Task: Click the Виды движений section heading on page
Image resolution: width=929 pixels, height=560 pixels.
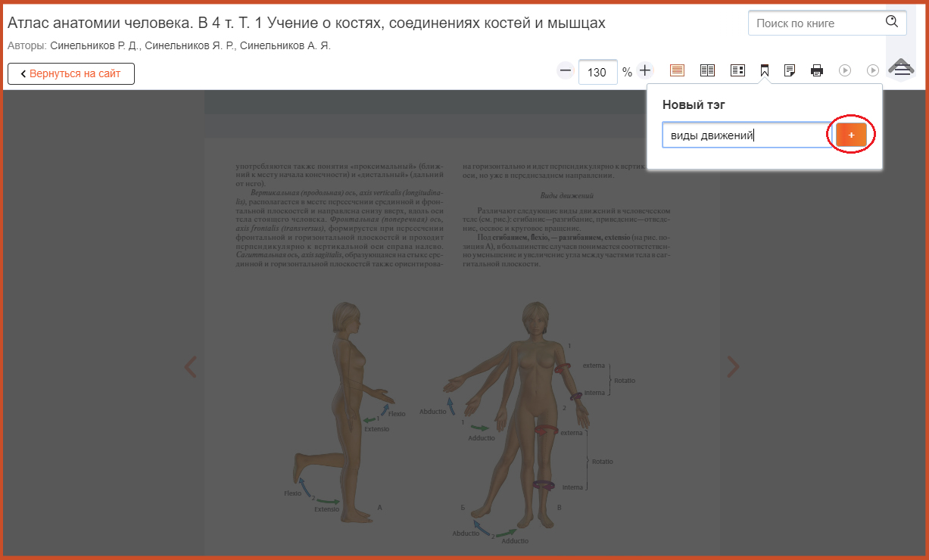Action: [x=566, y=195]
